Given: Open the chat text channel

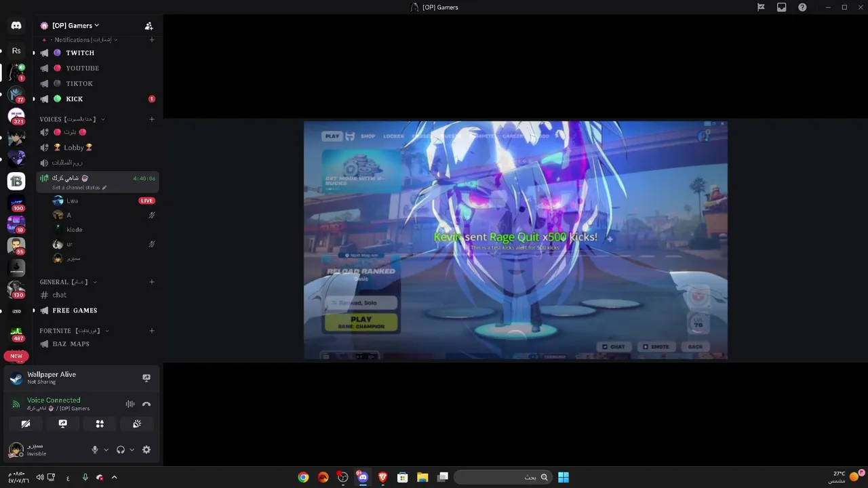Looking at the screenshot, I should click(x=97, y=295).
